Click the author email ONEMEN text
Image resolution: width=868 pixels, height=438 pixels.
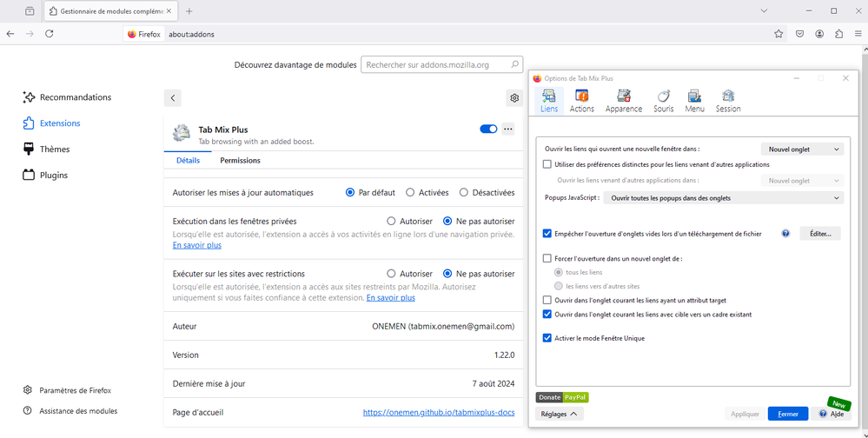pos(443,326)
